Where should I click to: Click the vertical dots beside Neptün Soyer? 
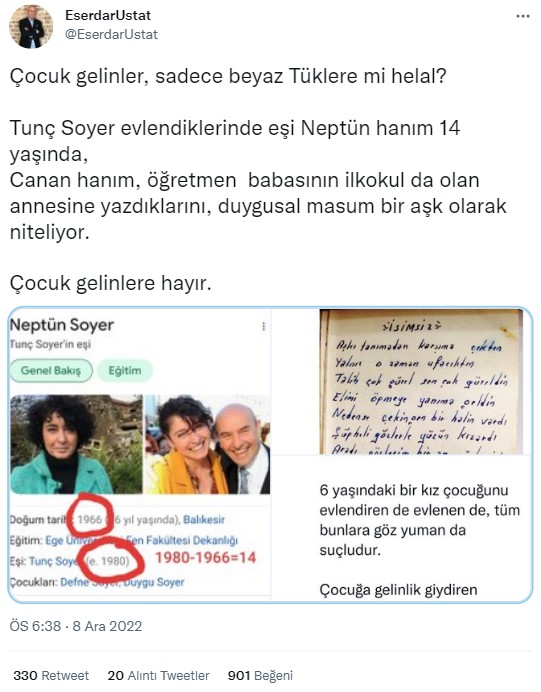point(263,326)
